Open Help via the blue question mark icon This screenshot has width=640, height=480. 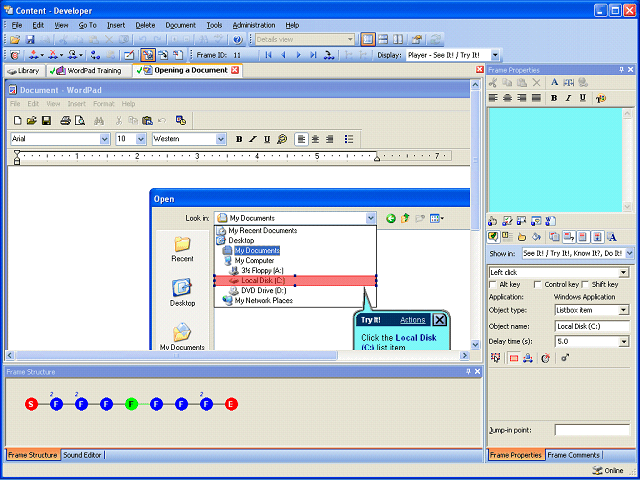click(x=238, y=40)
